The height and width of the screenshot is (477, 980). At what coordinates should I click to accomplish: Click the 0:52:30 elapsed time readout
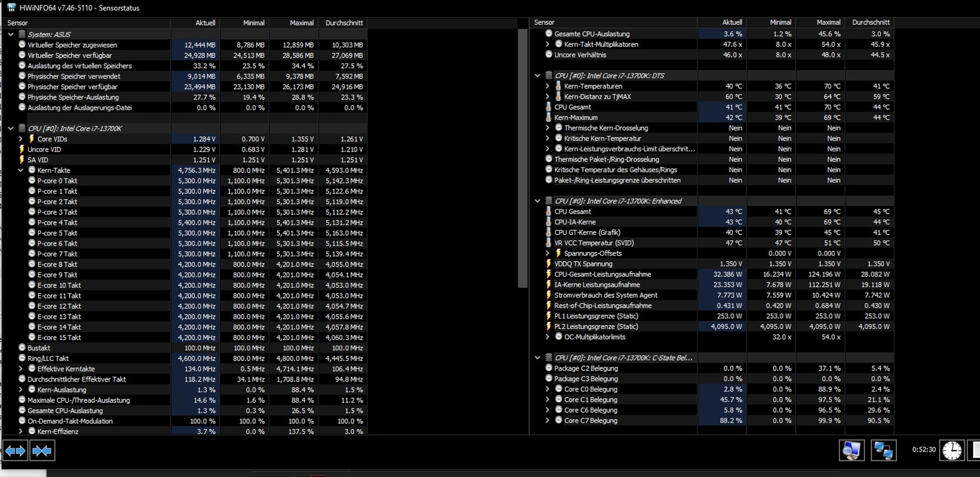click(x=924, y=450)
